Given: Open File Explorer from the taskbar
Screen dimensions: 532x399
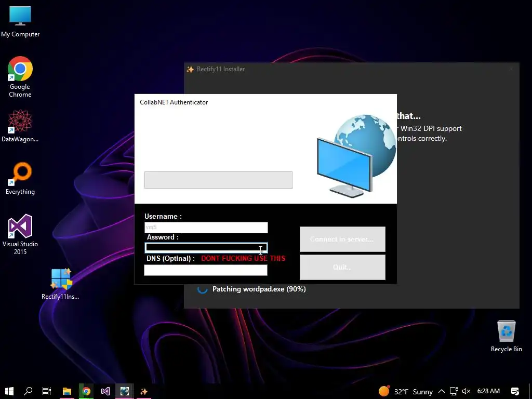Looking at the screenshot, I should (67, 391).
